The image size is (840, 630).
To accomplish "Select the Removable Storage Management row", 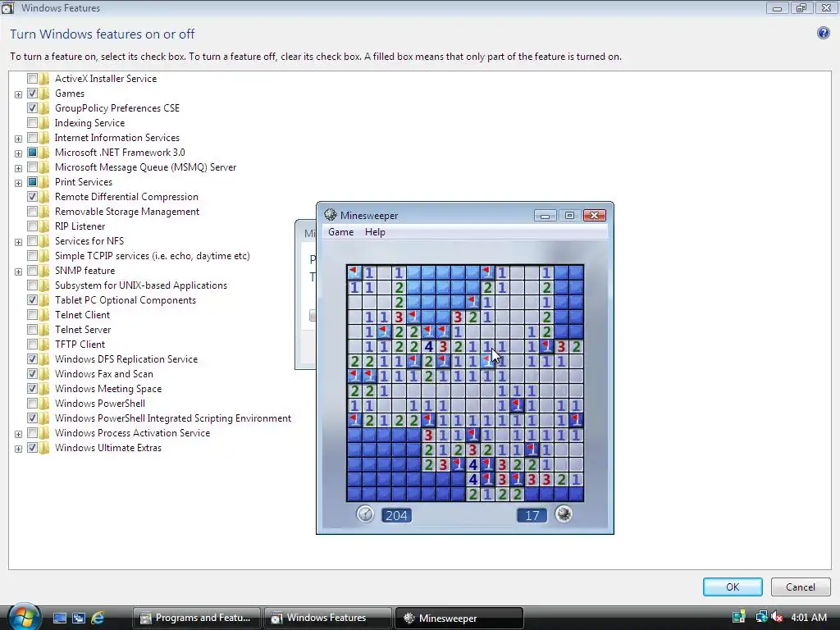I will click(127, 212).
